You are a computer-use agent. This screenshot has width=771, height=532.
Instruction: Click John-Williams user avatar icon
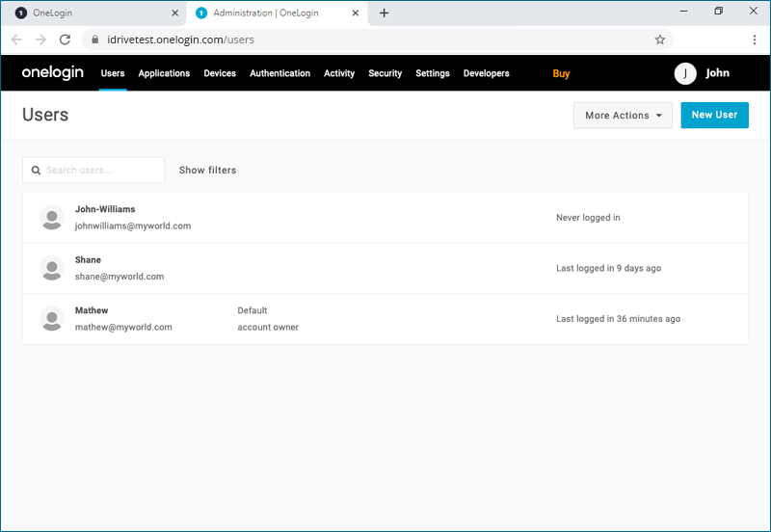52,218
